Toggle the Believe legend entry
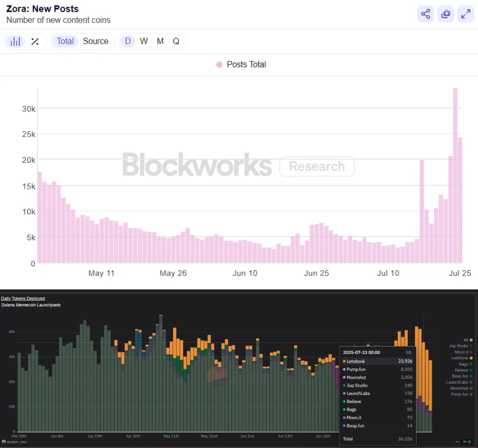Image resolution: width=478 pixels, height=448 pixels. pyautogui.click(x=465, y=370)
